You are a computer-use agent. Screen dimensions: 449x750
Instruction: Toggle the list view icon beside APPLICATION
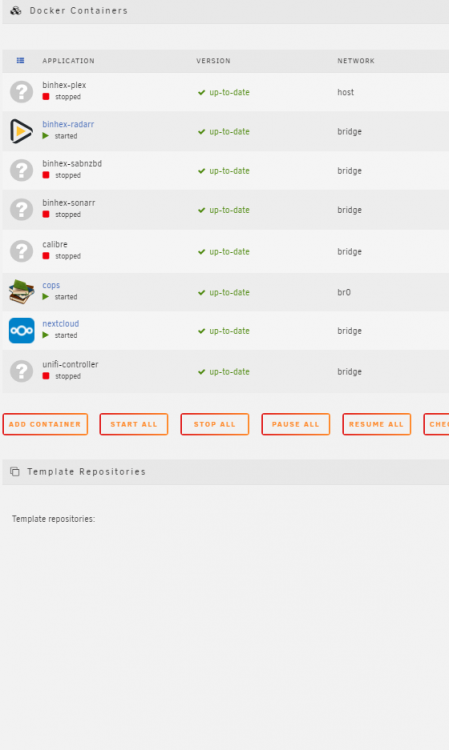(x=20, y=61)
